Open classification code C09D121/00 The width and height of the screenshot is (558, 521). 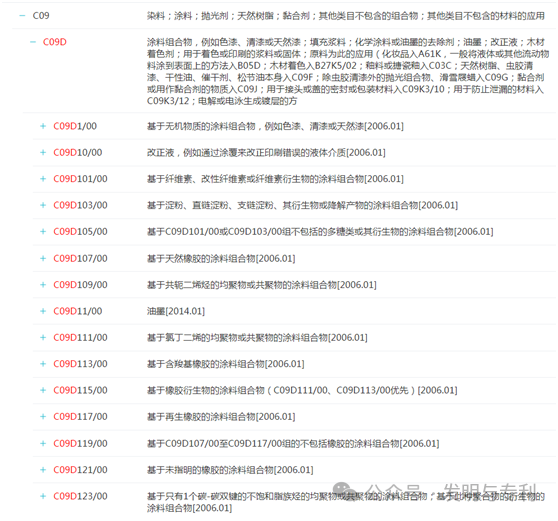point(80,470)
